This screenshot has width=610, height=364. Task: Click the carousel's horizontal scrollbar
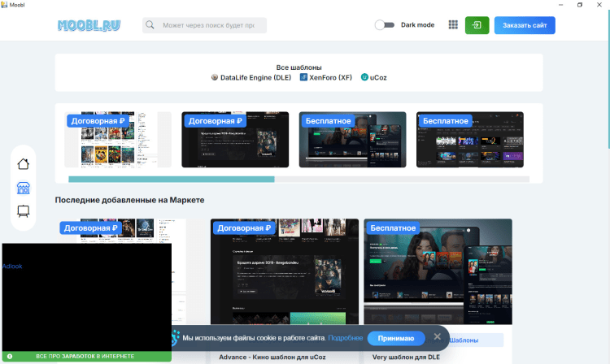(x=171, y=179)
